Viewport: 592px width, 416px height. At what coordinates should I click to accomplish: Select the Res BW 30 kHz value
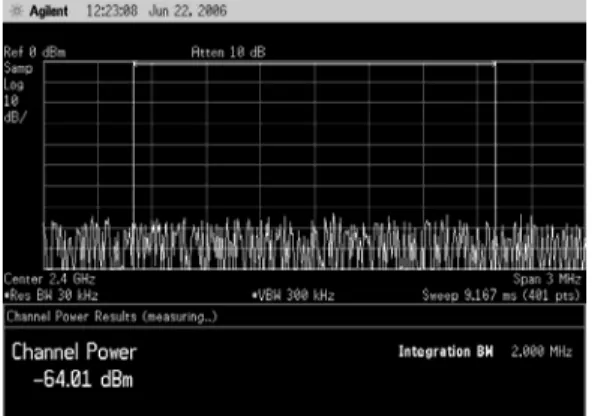(x=51, y=295)
